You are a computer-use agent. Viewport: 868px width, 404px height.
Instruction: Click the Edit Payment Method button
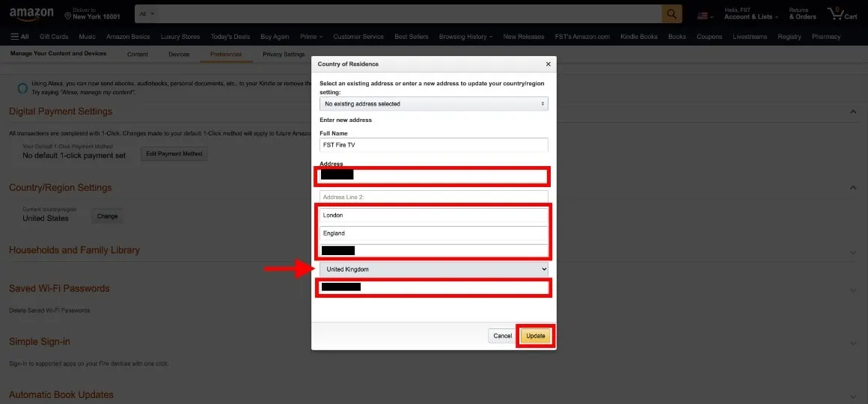tap(174, 154)
